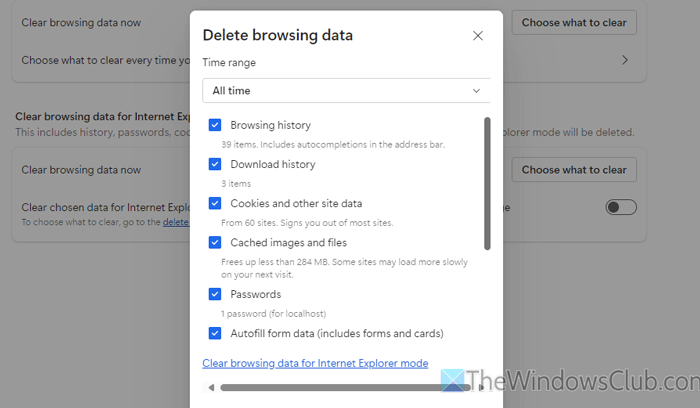Screen dimensions: 700x408
Task: Click the down chevron in Time range box
Action: click(476, 91)
